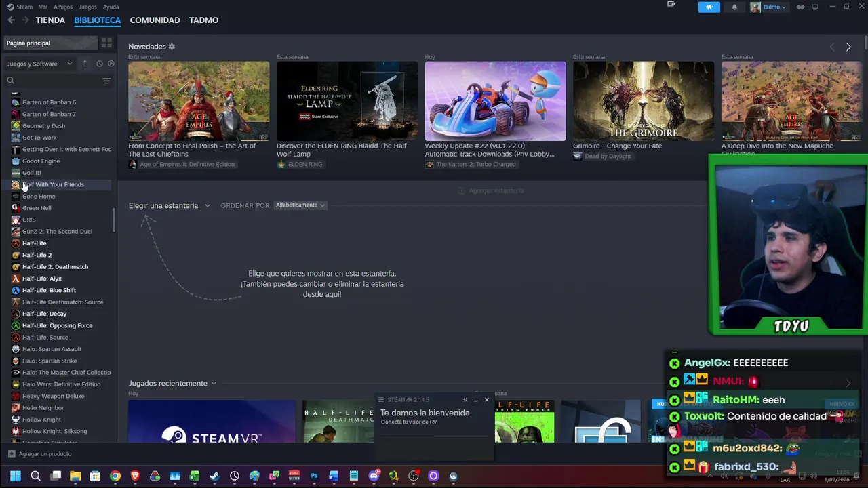The height and width of the screenshot is (488, 868).
Task: Show next Novedades items
Action: (848, 47)
